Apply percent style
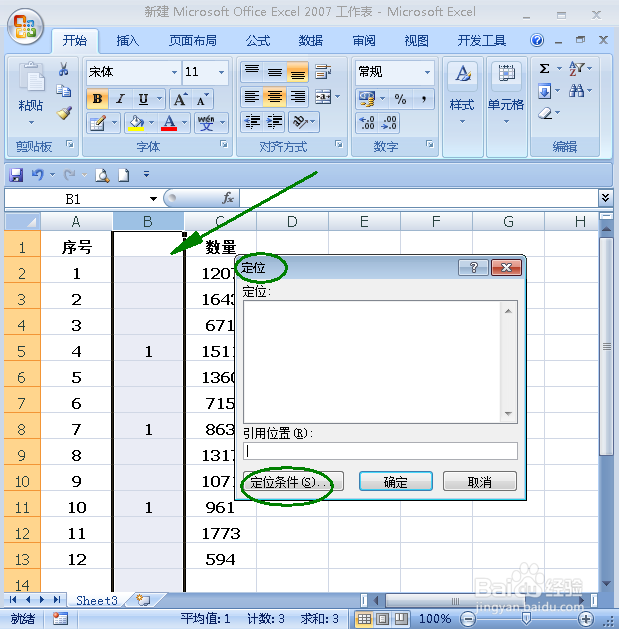 point(400,99)
